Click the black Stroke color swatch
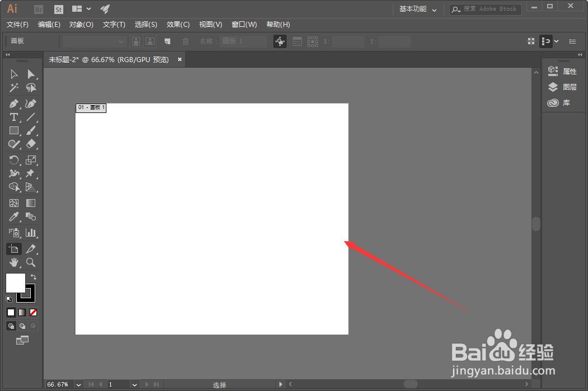This screenshot has width=588, height=391. pyautogui.click(x=31, y=298)
